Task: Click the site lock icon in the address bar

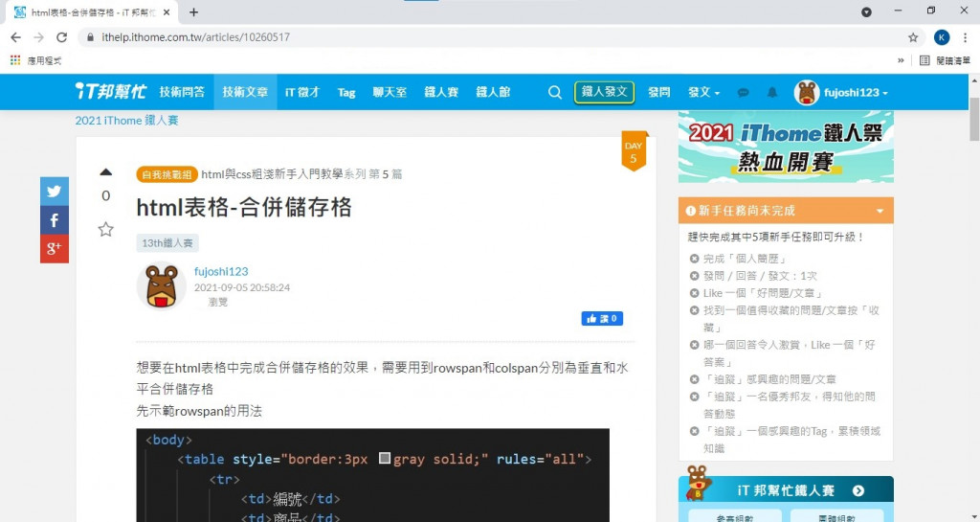Action: pyautogui.click(x=91, y=37)
